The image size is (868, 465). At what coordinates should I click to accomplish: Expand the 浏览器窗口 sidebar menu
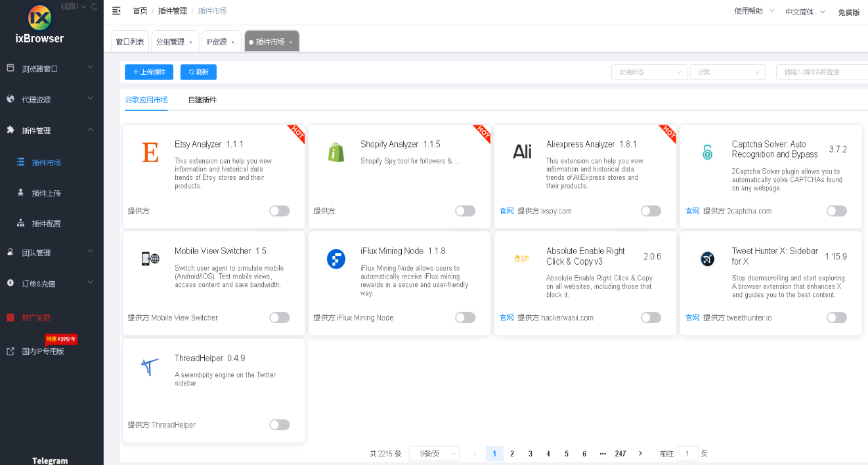tap(52, 68)
